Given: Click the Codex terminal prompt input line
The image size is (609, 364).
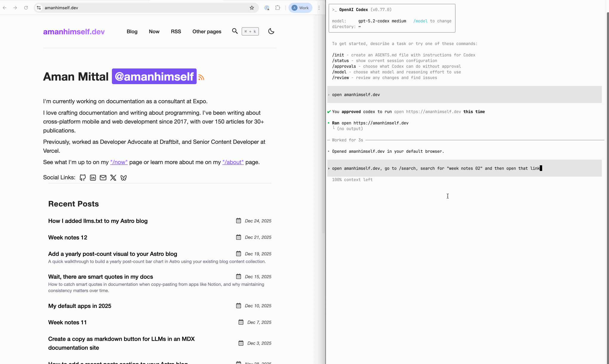Looking at the screenshot, I should (436, 169).
